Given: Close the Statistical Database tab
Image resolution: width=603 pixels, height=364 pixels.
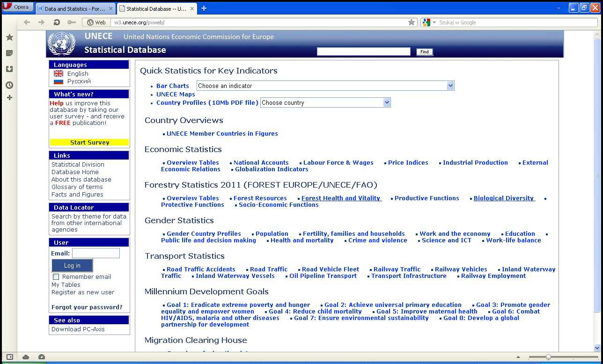Looking at the screenshot, I should tap(192, 8).
